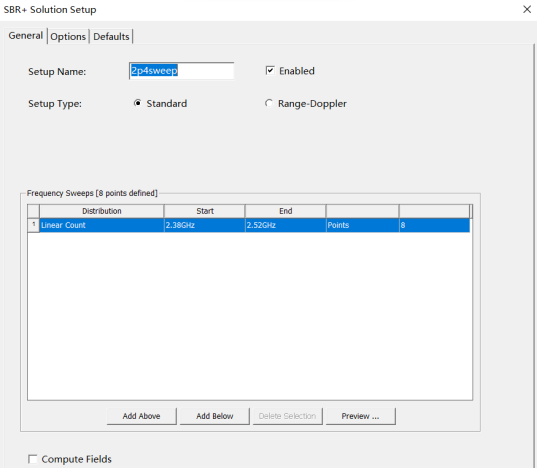Screen dimensions: 538x468
Task: Open the Linear Count distribution cell
Action: click(102, 225)
